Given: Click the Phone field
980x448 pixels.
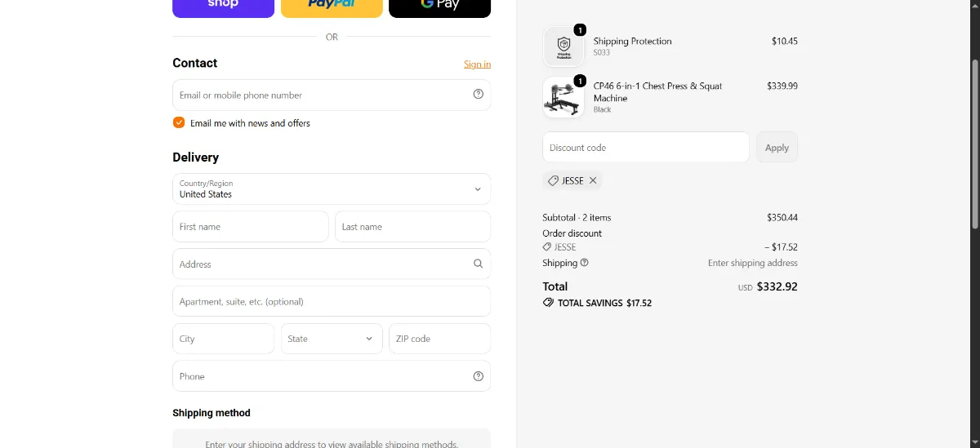Looking at the screenshot, I should (332, 376).
